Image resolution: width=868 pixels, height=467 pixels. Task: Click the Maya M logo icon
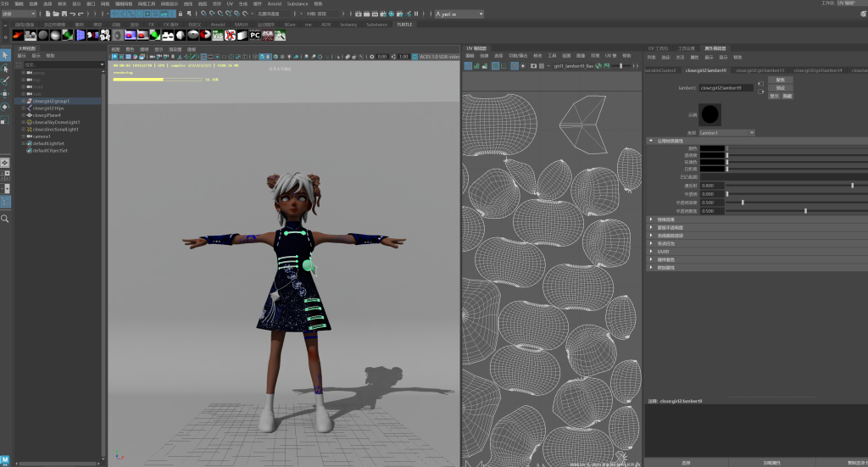[5, 460]
